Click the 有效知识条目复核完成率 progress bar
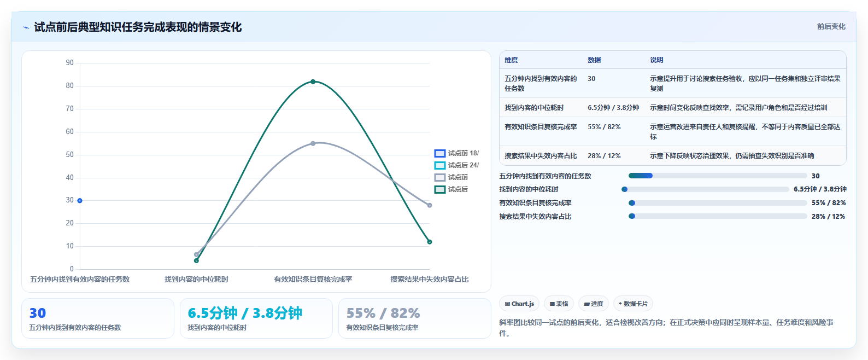Image resolution: width=868 pixels, height=360 pixels. point(718,203)
